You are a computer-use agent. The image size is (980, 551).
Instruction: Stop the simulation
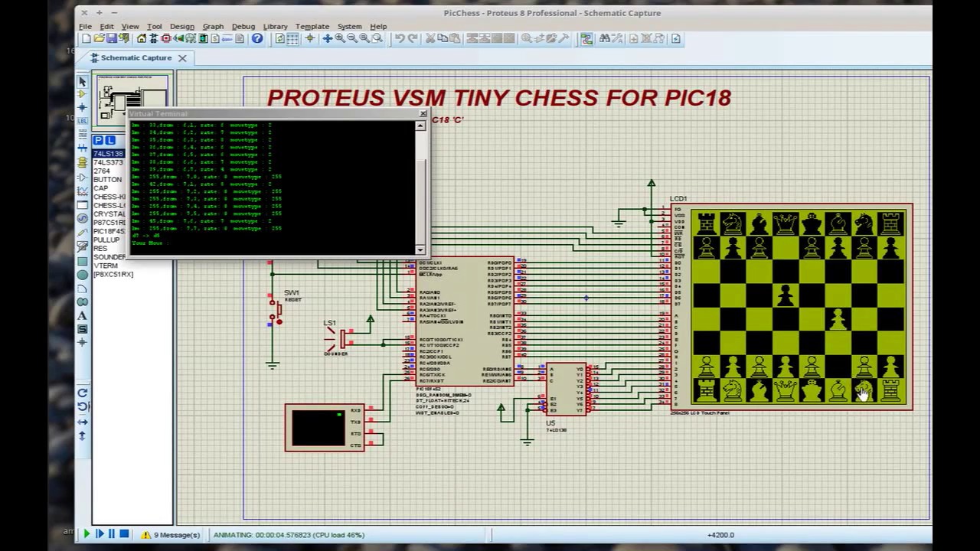(123, 534)
